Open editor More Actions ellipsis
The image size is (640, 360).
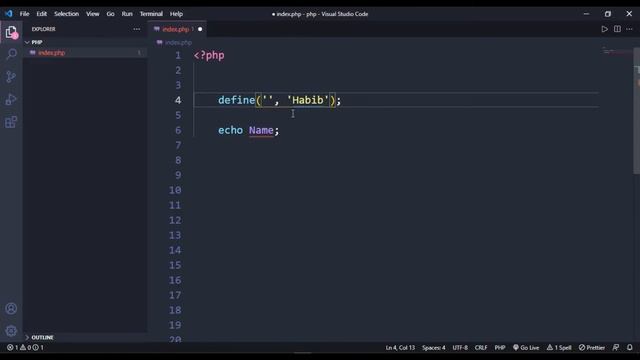(629, 29)
